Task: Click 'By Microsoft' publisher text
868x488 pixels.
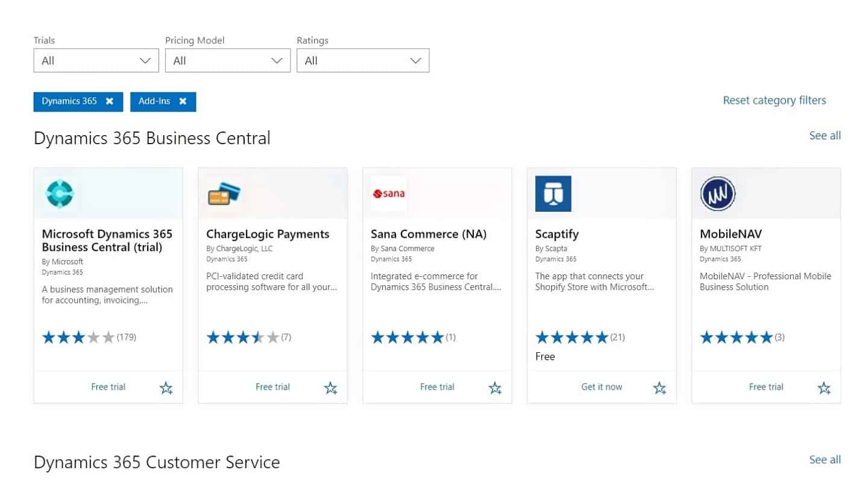Action: tap(63, 262)
